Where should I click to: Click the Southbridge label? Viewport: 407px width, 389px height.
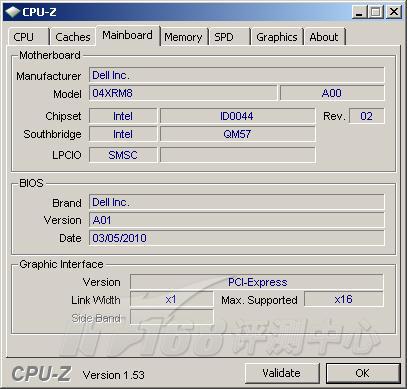[x=52, y=134]
